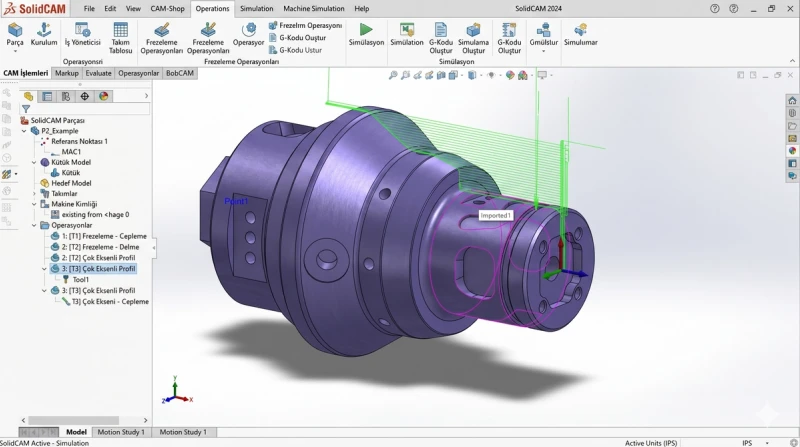Collapse the Makine Kimliği node

pyautogui.click(x=34, y=204)
